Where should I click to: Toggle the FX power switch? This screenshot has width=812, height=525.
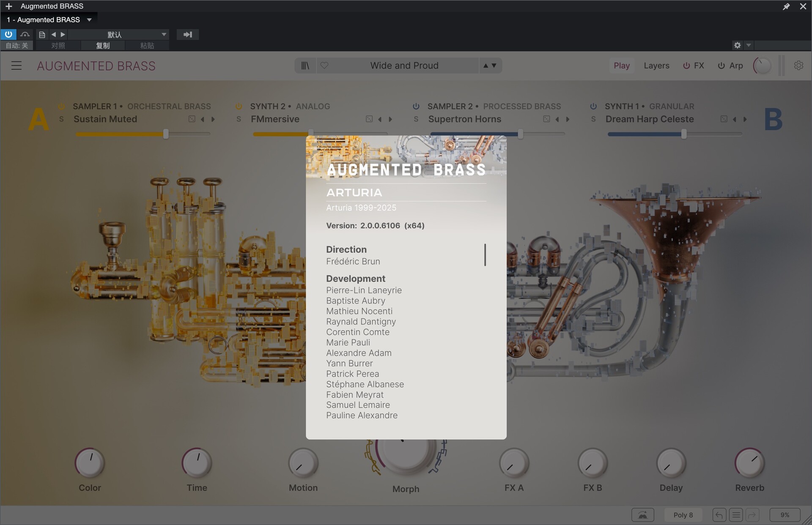[686, 66]
